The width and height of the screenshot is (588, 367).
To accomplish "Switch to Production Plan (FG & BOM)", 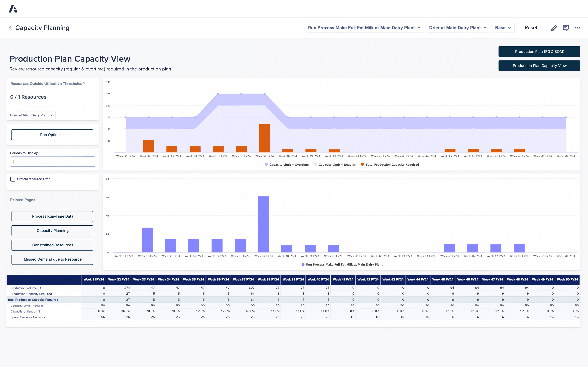I will [x=539, y=51].
